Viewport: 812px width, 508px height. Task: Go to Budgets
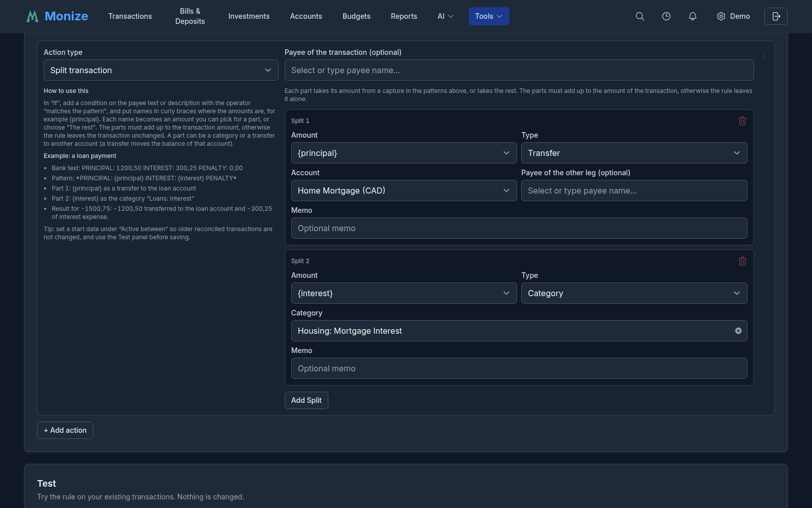(356, 16)
